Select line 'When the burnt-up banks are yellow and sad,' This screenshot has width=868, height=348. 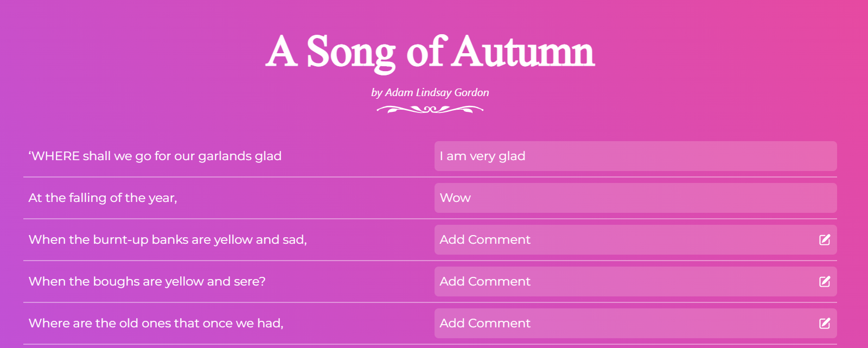point(168,239)
